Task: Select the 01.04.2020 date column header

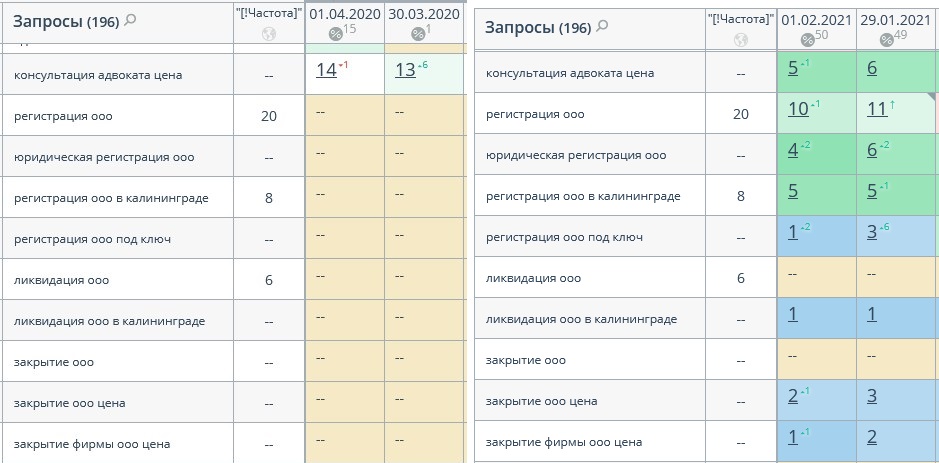Action: (x=345, y=14)
